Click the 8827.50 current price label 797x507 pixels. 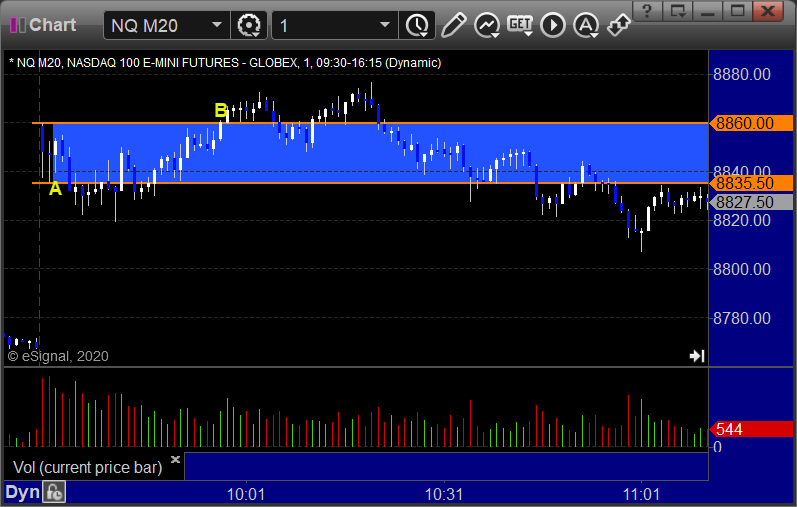coord(751,202)
